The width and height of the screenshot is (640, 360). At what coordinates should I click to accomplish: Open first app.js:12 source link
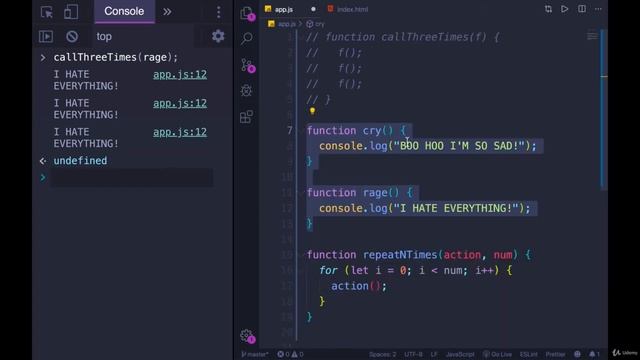[x=180, y=74]
